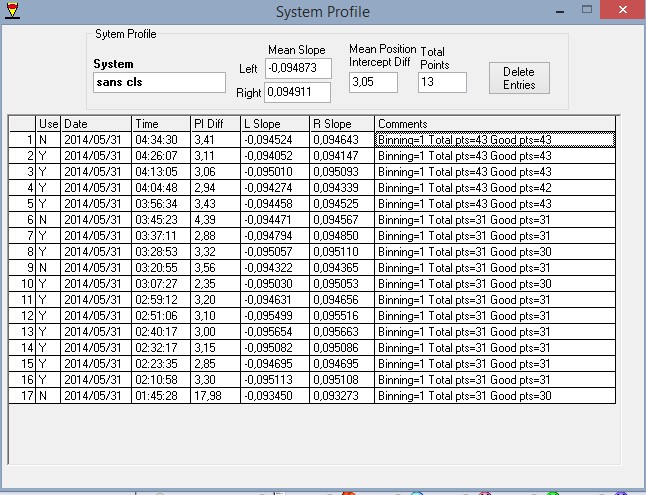Image resolution: width=646 pixels, height=495 pixels.
Task: Click PI Diff cell 3,00
Action: (x=215, y=332)
